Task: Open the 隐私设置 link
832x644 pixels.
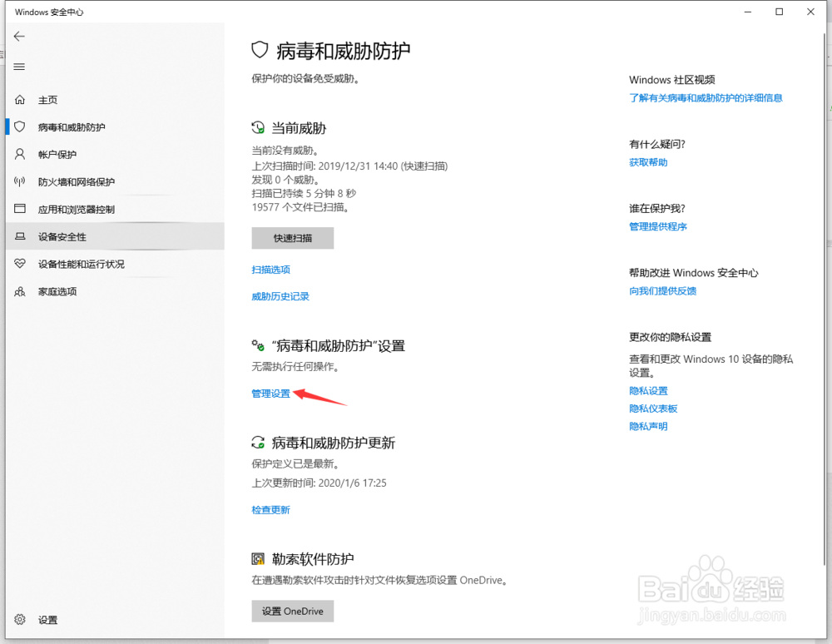Action: click(648, 390)
